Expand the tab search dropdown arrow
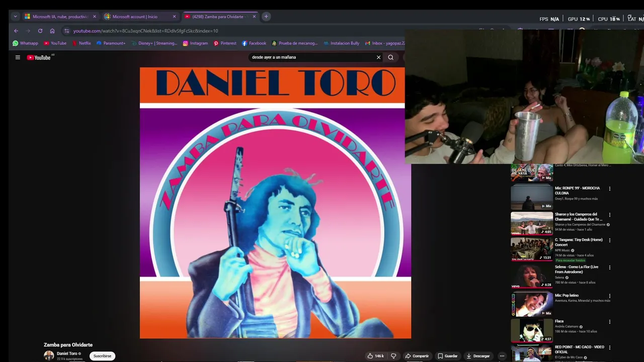The width and height of the screenshot is (644, 362). 15,17
